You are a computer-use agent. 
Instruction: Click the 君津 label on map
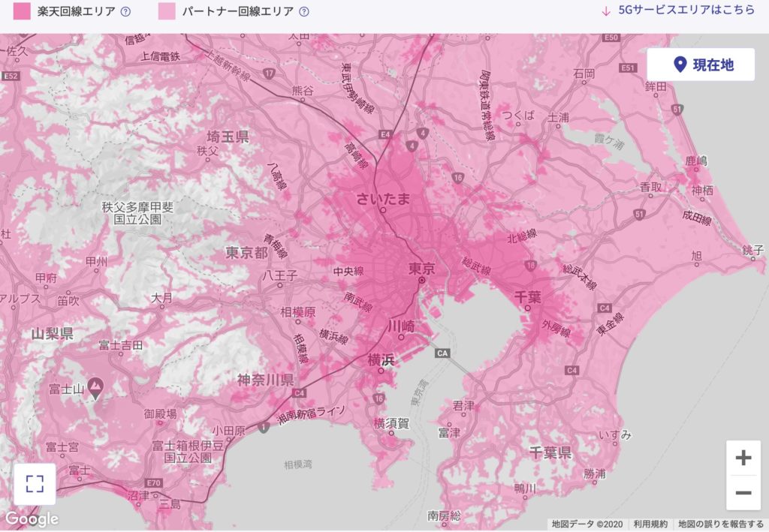click(463, 406)
